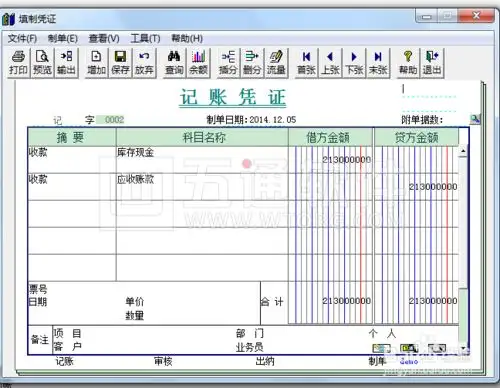Click the 退出 exit toolbar button

pyautogui.click(x=432, y=63)
